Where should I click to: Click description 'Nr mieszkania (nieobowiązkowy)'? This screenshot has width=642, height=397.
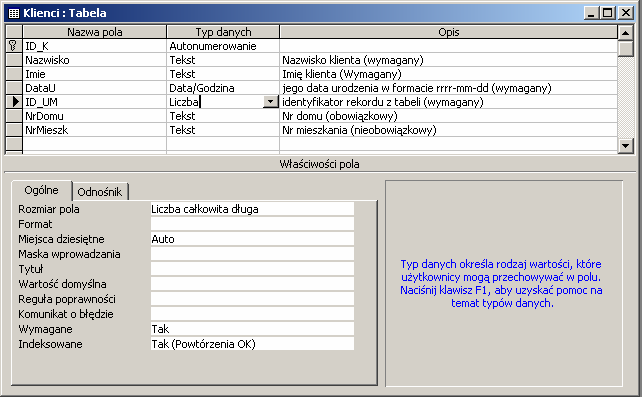pos(448,130)
